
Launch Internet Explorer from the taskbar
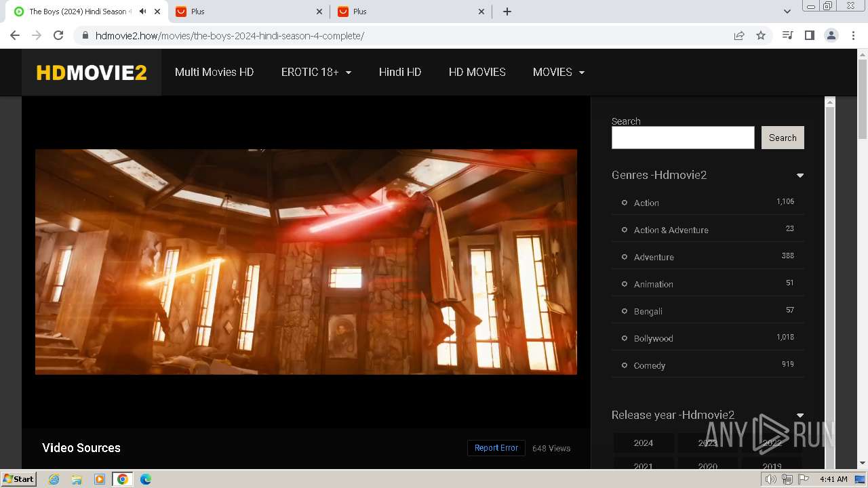click(x=54, y=479)
